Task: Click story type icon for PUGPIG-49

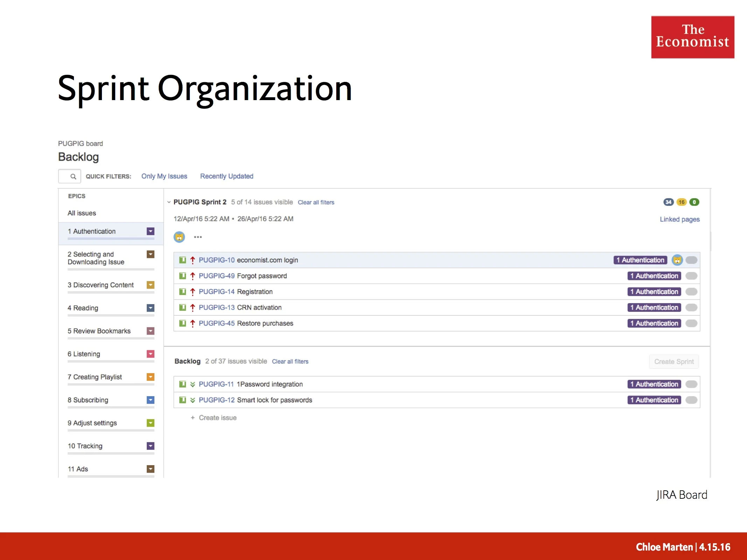Action: click(182, 276)
